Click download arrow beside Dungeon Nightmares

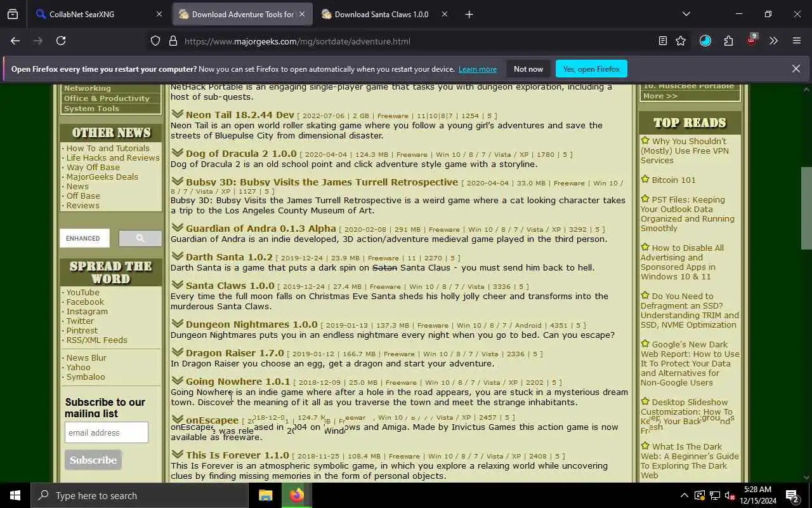(x=177, y=324)
